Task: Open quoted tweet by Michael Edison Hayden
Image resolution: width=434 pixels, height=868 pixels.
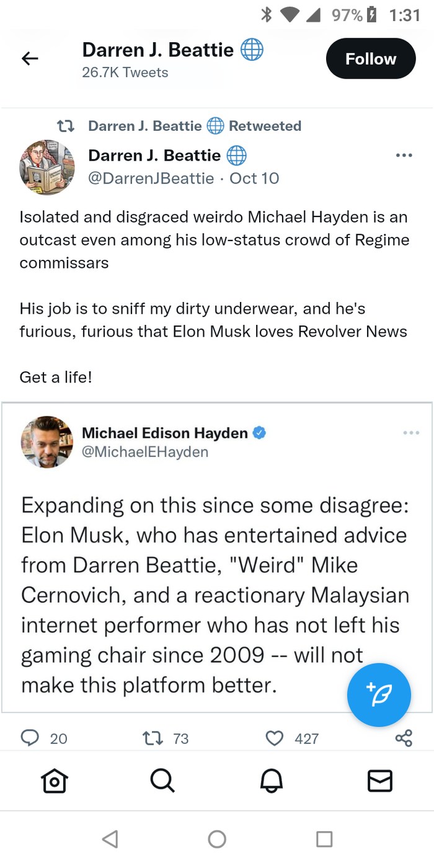Action: 186,595
